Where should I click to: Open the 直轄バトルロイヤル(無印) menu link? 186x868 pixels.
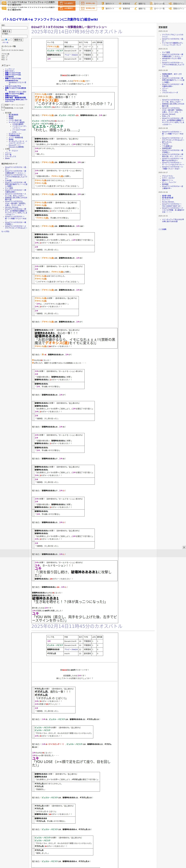[x=14, y=94]
